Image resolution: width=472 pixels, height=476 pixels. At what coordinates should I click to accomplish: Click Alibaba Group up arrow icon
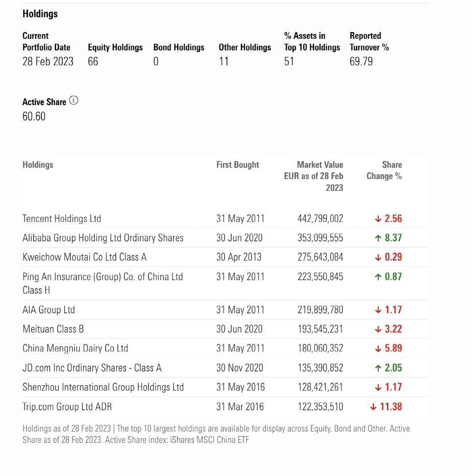(x=378, y=238)
